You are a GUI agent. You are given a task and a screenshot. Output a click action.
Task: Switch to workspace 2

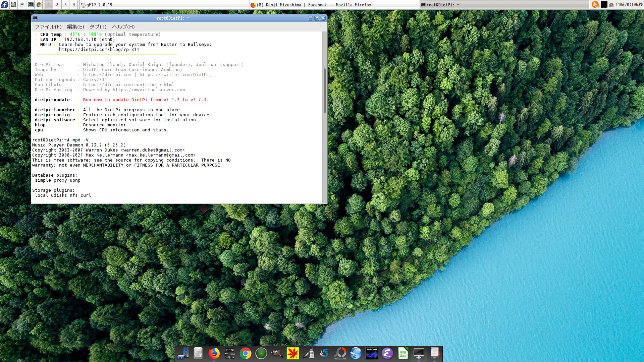pos(57,5)
